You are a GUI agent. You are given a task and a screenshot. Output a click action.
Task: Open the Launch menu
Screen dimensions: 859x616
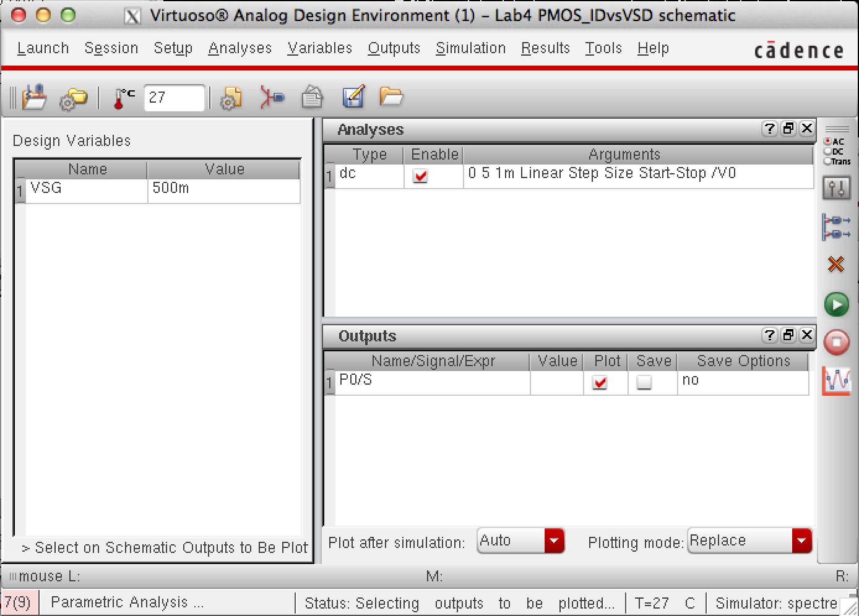coord(43,48)
